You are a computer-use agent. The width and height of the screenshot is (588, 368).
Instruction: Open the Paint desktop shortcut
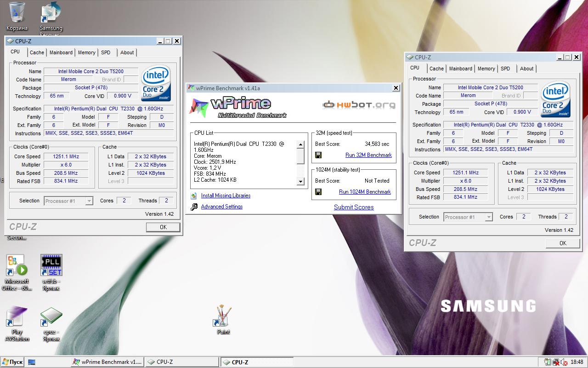click(x=223, y=320)
